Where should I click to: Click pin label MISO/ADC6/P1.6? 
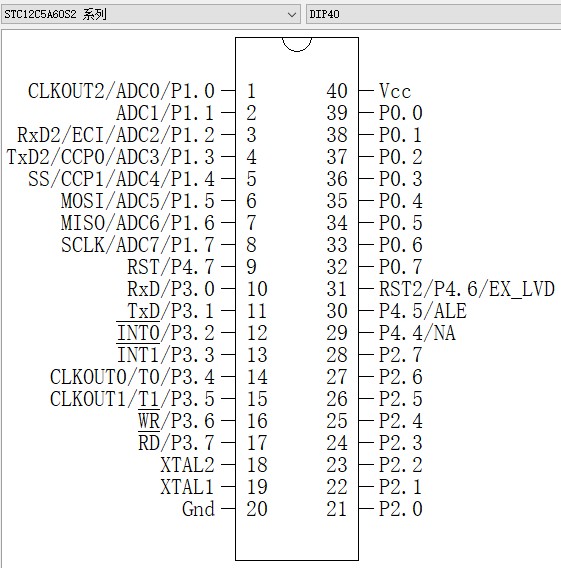[x=138, y=223]
